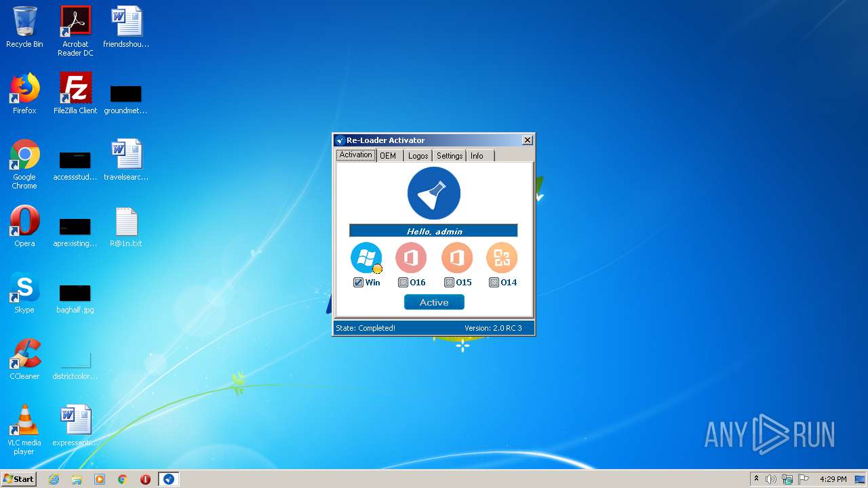Select the Office 2016 icon
The width and height of the screenshot is (868, 488).
(411, 258)
